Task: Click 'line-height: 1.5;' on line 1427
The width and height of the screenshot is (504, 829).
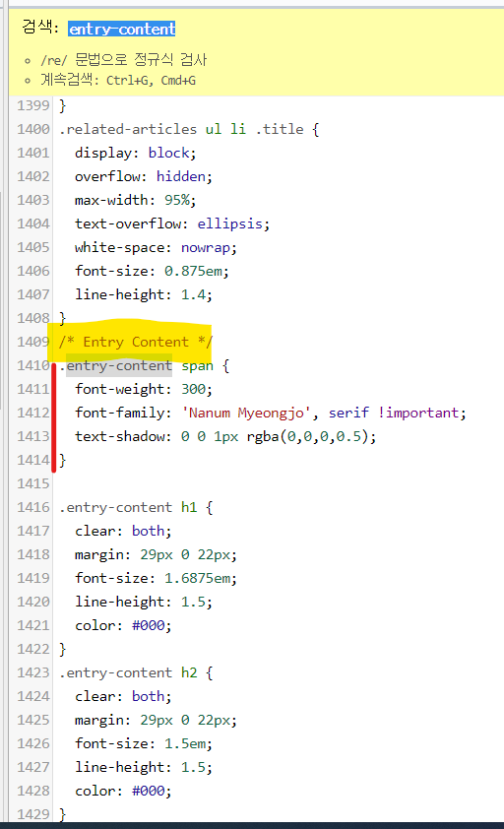Action: pyautogui.click(x=144, y=767)
